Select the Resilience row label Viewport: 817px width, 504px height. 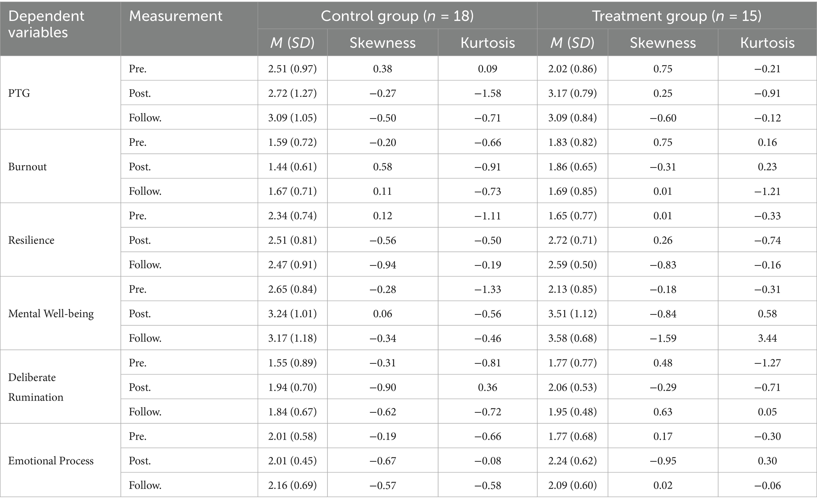coord(31,240)
